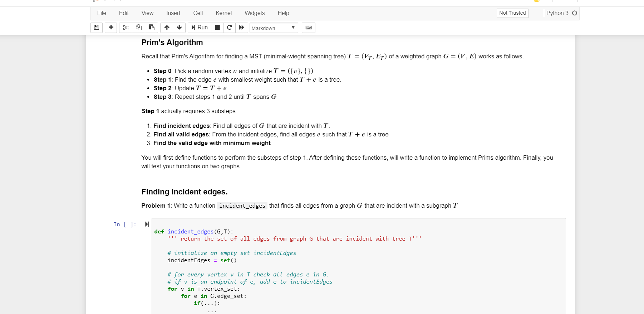Copy the selected cells

139,28
